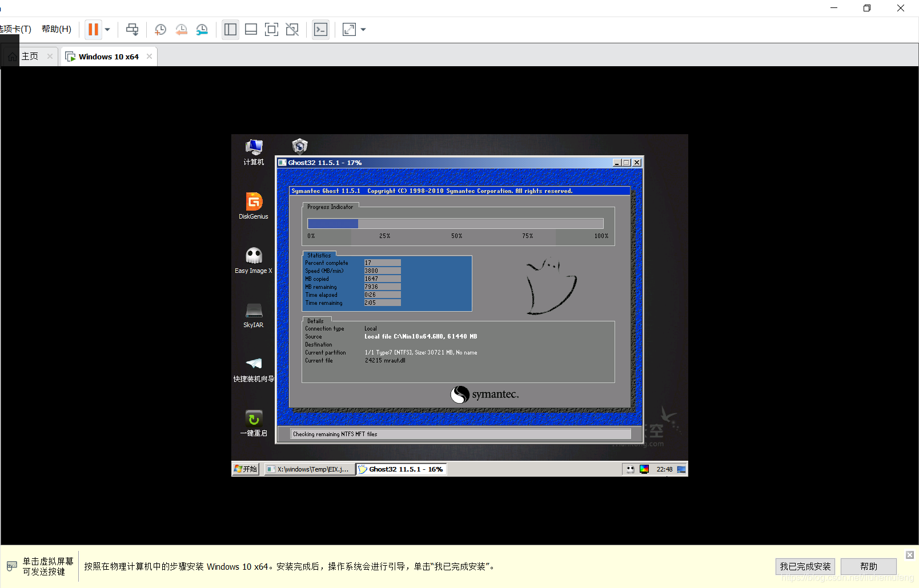Click the guest tray display settings icon
The height and width of the screenshot is (588, 919).
pyautogui.click(x=644, y=469)
